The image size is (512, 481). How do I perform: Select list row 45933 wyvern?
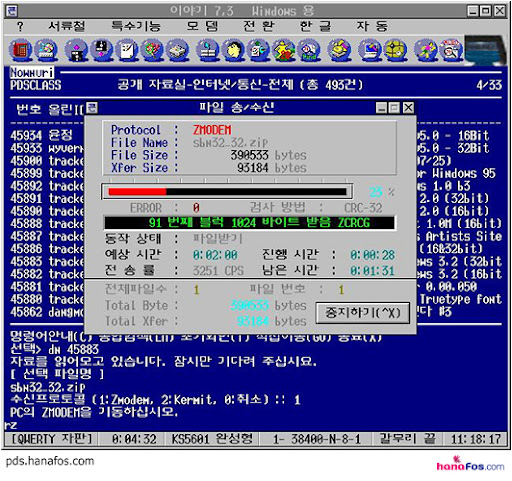(x=47, y=148)
